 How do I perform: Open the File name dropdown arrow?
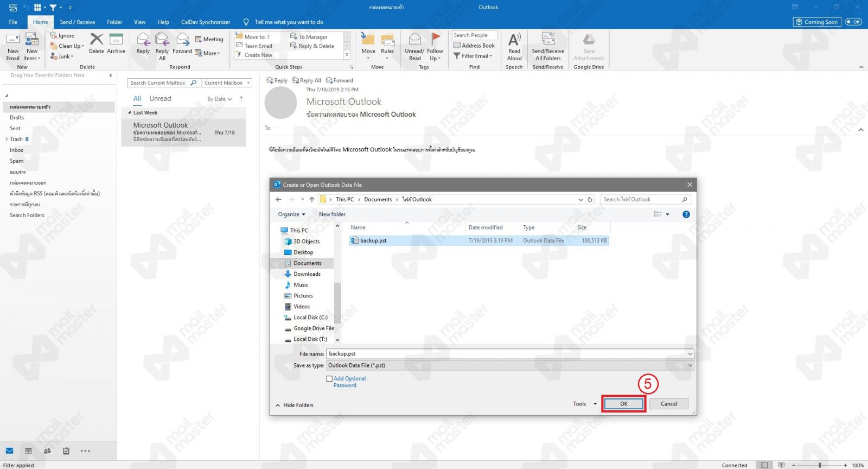pos(690,354)
